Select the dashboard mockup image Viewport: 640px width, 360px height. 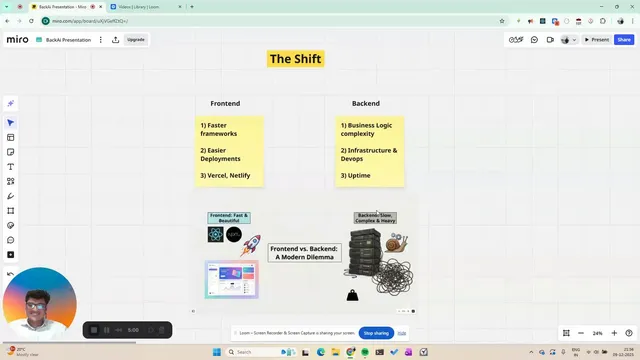[x=231, y=280]
